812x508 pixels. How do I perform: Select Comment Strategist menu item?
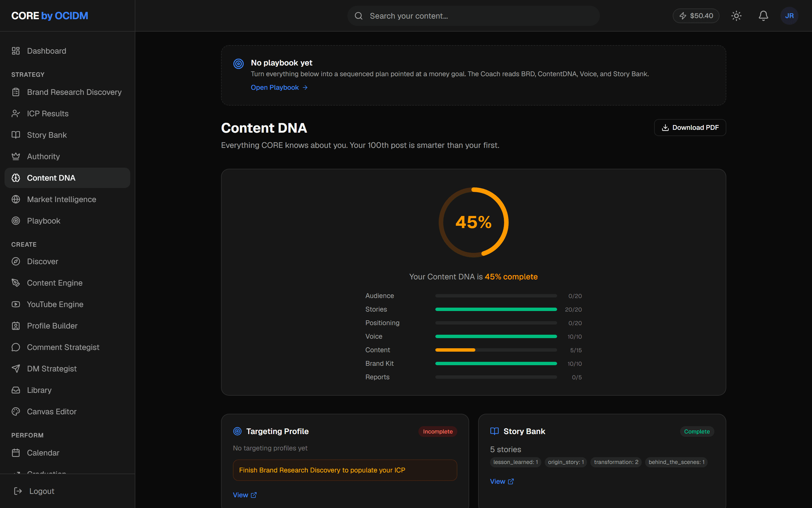[67, 347]
